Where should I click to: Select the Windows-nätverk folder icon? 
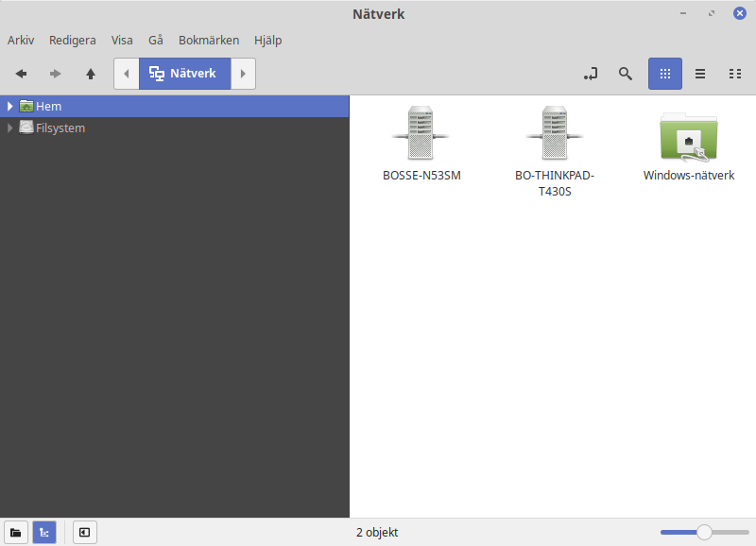point(689,137)
